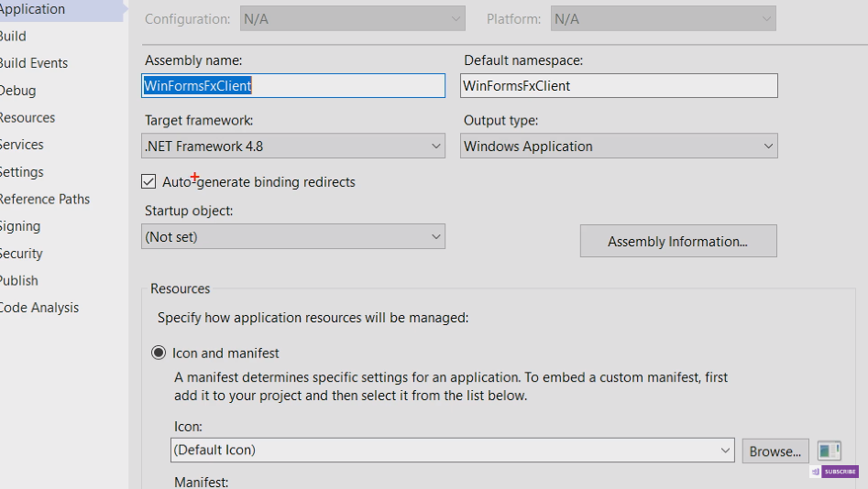Open the Code Analysis tab
This screenshot has width=868, height=489.
(x=38, y=308)
